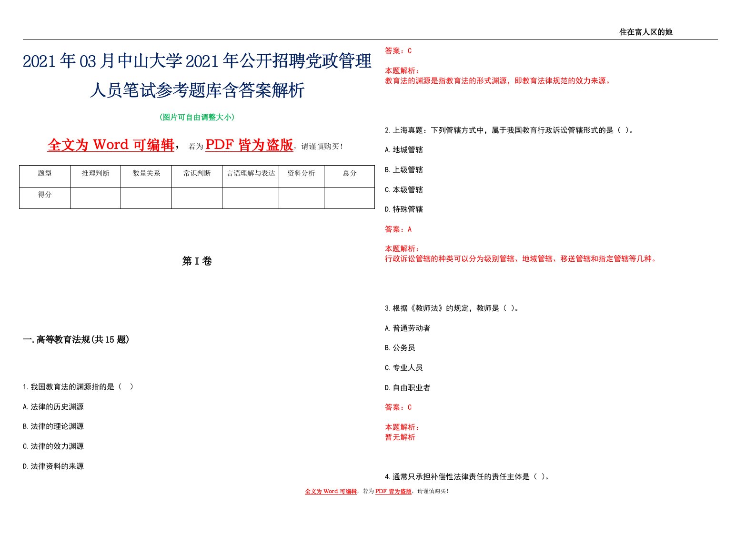This screenshot has width=756, height=534.
Task: Click the 本题解析 label under question 2
Action: tap(402, 249)
